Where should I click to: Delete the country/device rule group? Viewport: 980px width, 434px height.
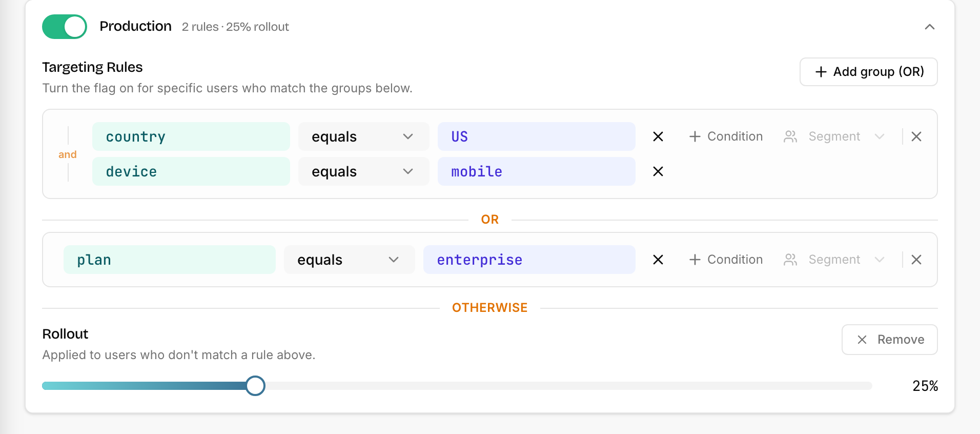coord(916,136)
